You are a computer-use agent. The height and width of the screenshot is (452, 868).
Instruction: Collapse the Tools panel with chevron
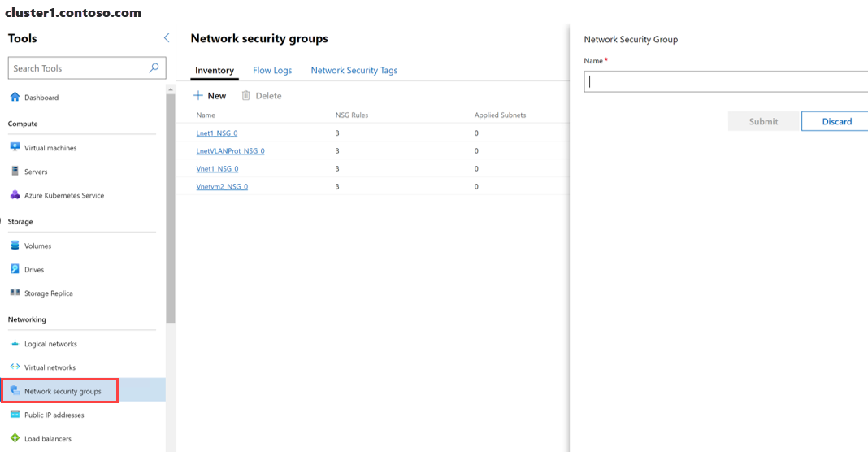167,38
